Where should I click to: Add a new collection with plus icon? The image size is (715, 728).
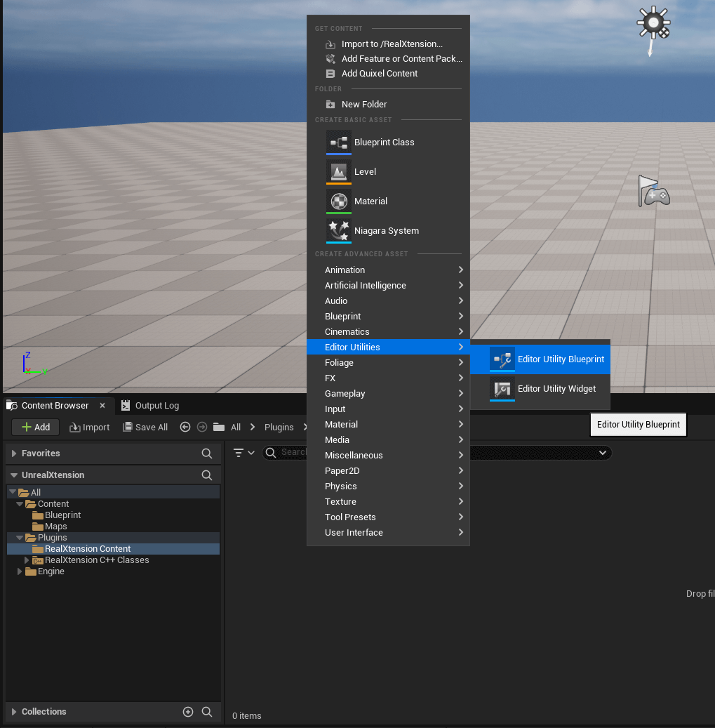coord(188,712)
